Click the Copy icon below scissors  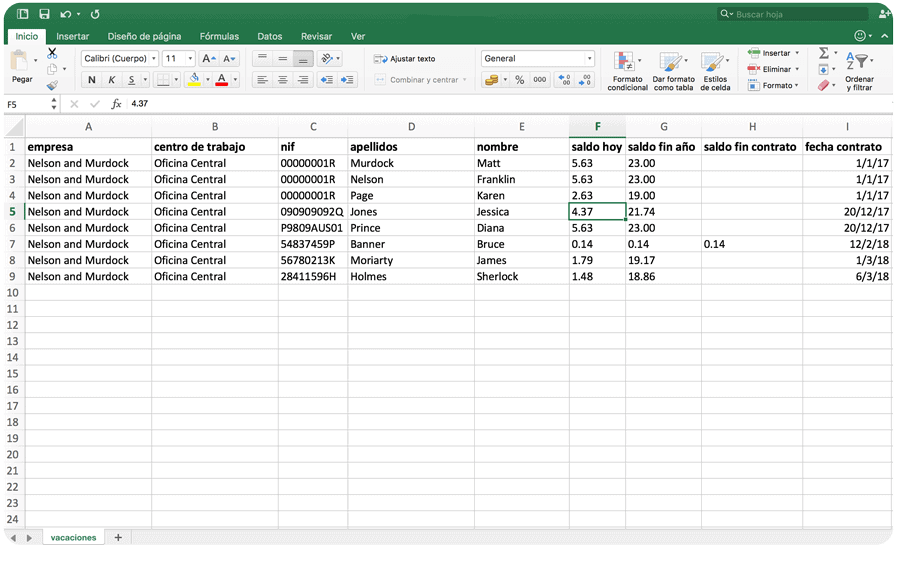(x=52, y=69)
